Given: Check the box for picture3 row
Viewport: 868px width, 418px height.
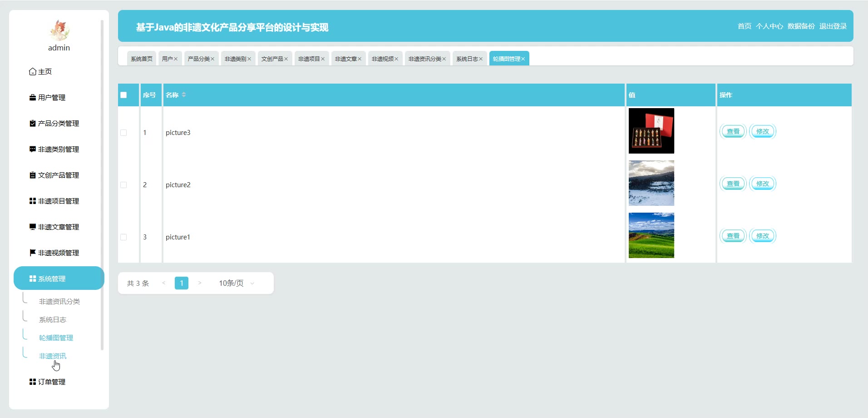Looking at the screenshot, I should coord(123,133).
